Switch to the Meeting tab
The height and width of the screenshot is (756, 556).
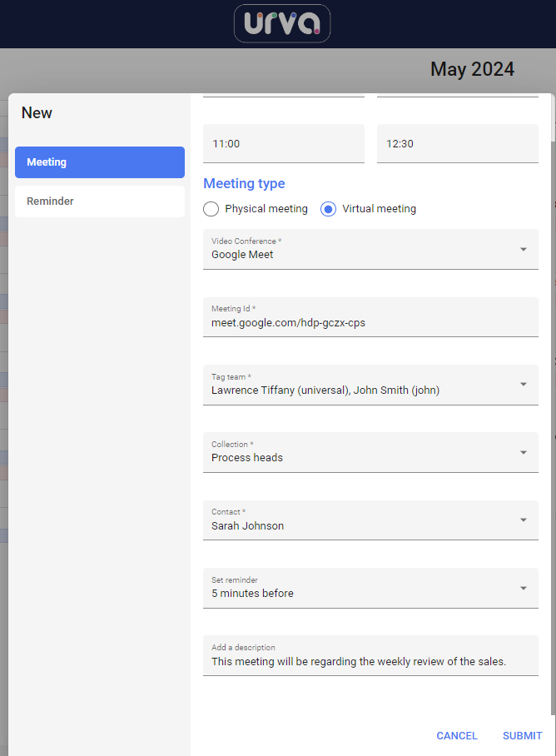pos(100,162)
